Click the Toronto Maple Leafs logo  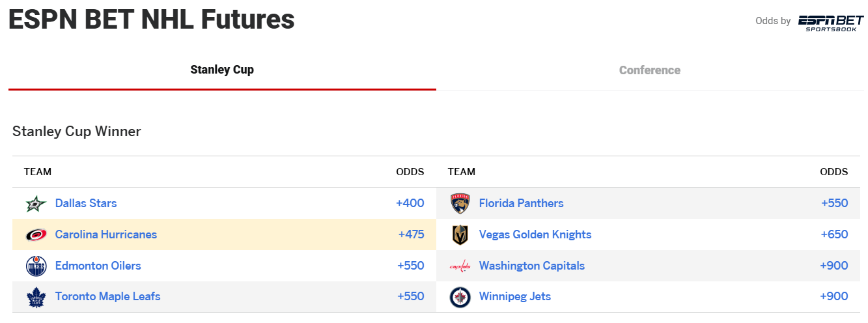(36, 298)
